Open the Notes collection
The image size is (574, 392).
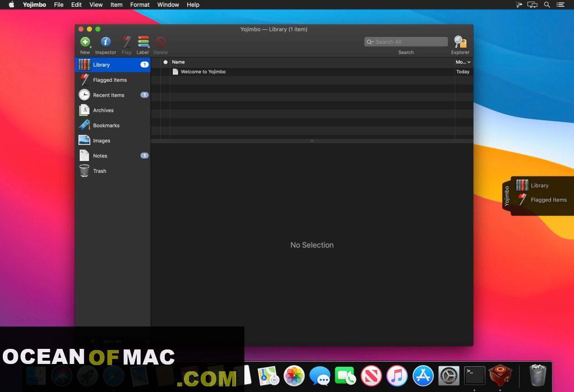113,156
